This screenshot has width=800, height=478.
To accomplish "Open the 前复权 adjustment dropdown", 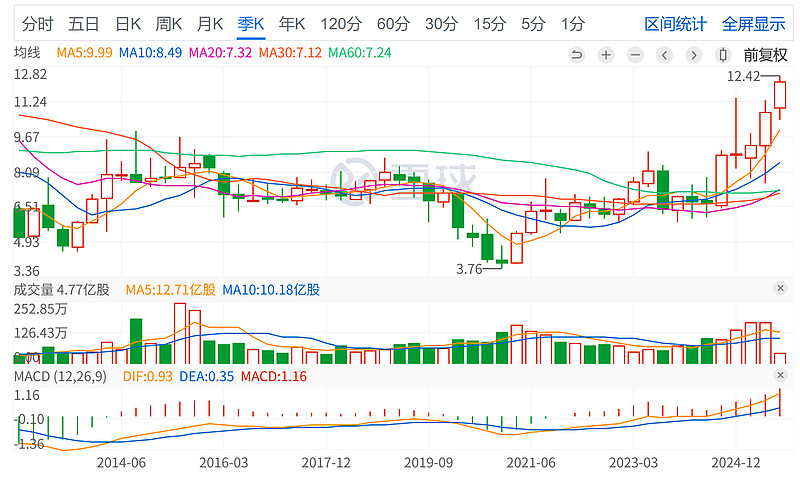I will click(x=765, y=55).
